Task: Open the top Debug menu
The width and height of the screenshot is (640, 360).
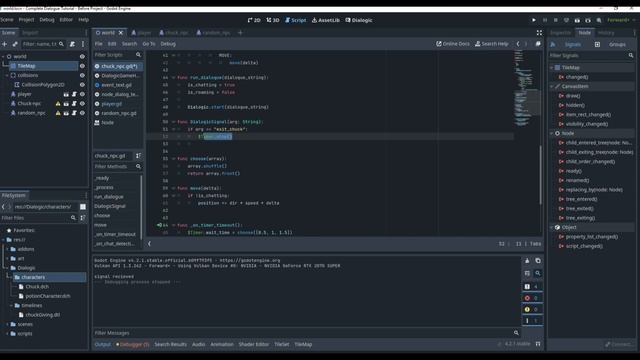Action: (47, 20)
